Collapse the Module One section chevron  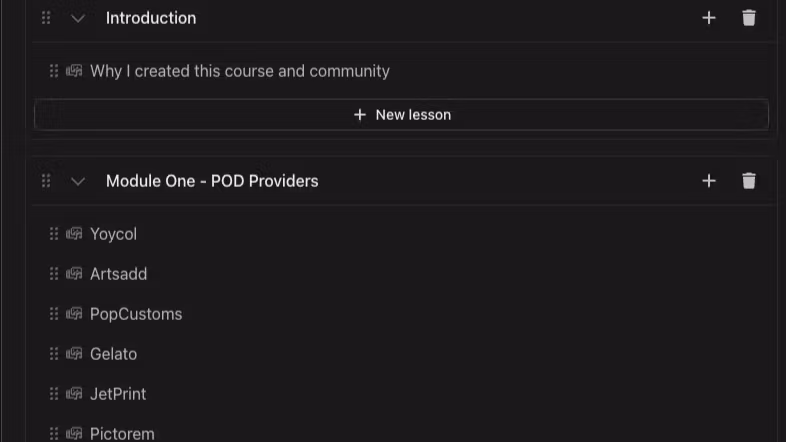(78, 181)
